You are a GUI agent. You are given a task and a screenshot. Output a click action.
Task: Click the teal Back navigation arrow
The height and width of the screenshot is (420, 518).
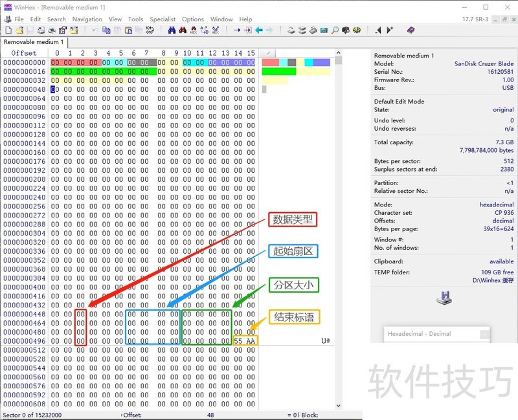point(259,30)
